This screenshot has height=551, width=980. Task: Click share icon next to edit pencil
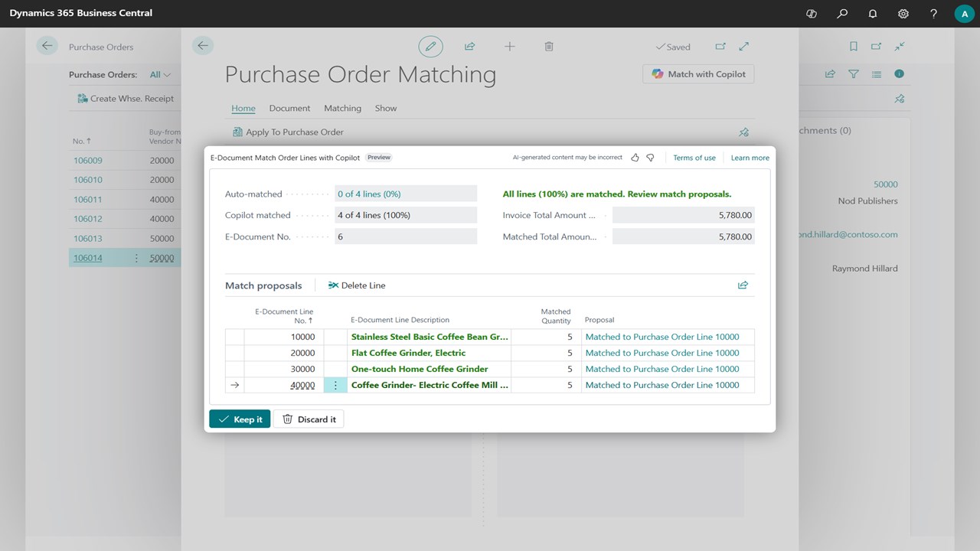[x=470, y=47]
